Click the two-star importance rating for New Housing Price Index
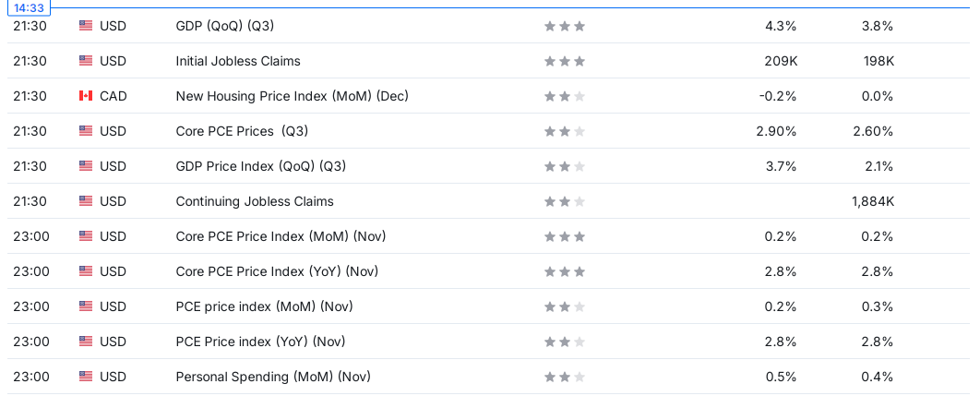Screen dimensions: 980x408 pyautogui.click(x=565, y=96)
